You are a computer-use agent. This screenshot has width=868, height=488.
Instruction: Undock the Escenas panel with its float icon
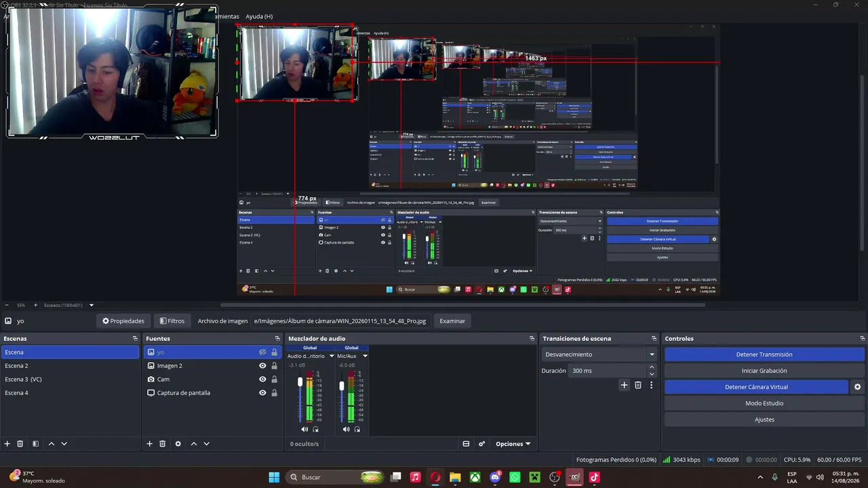click(135, 338)
